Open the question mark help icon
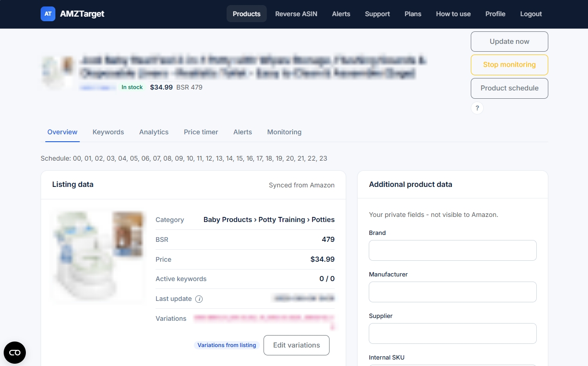 [x=477, y=108]
